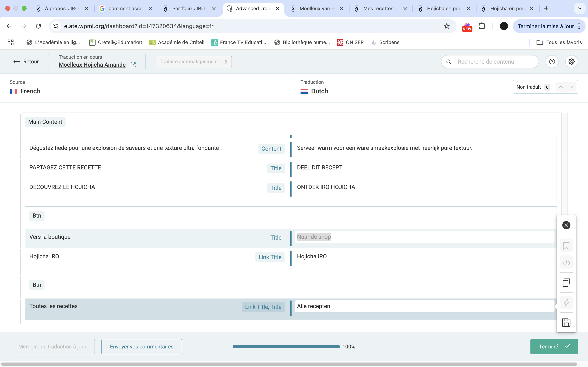Click the bookmark icon in floating toolbar
Viewport: 588px width, 367px height.
pyautogui.click(x=566, y=246)
